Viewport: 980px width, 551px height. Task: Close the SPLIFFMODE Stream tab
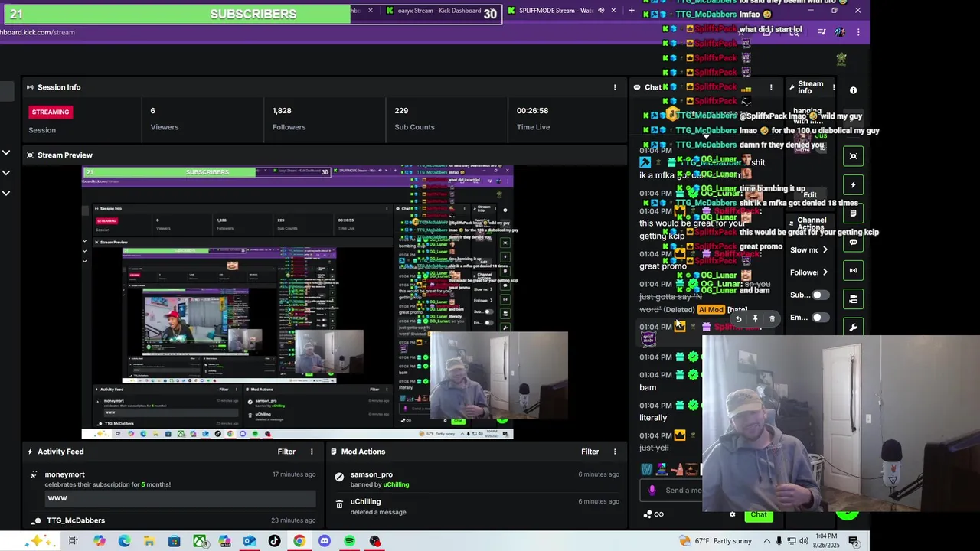(613, 11)
